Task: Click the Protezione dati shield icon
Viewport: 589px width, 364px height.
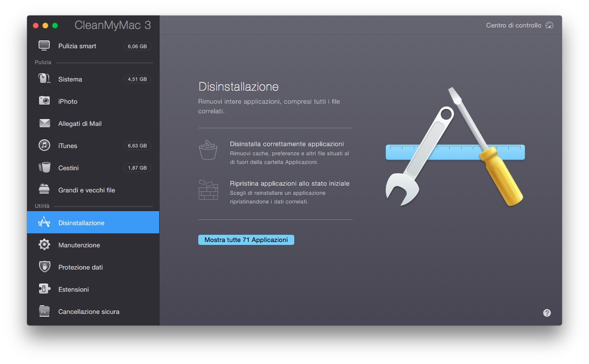Action: [x=44, y=267]
